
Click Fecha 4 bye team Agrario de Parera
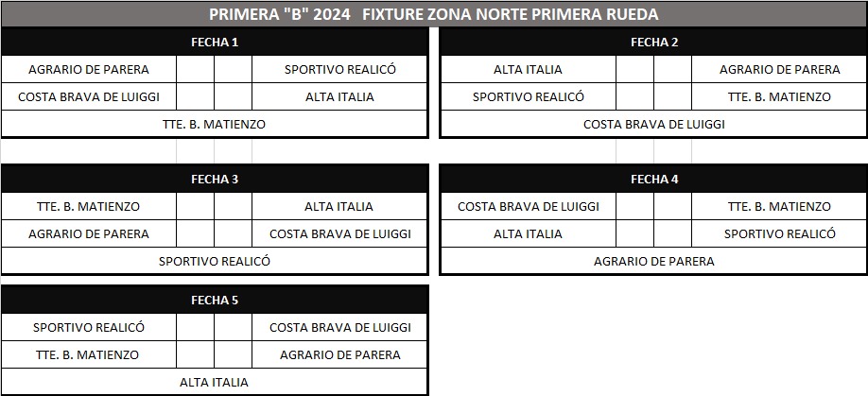tap(653, 261)
